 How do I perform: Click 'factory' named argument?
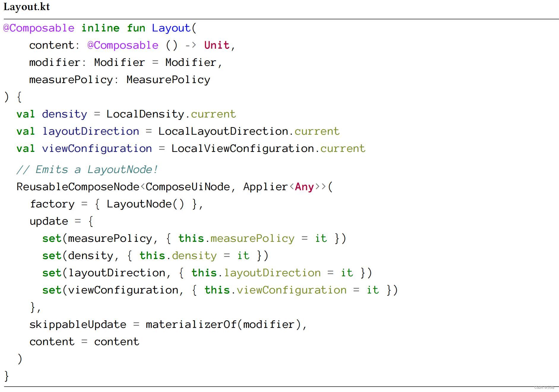[x=52, y=204]
